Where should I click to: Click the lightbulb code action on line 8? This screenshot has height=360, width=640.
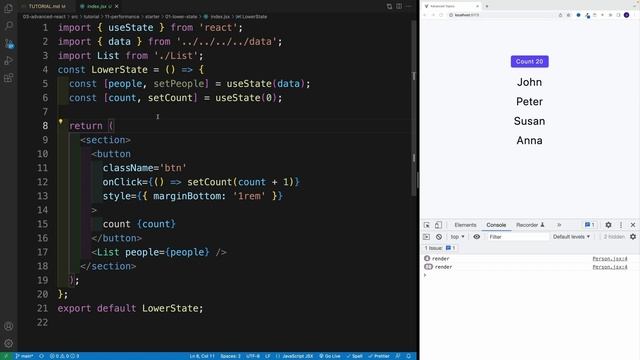(60, 121)
